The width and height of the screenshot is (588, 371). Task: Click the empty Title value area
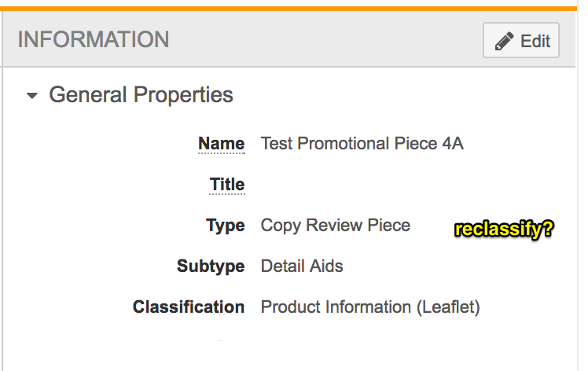354,185
